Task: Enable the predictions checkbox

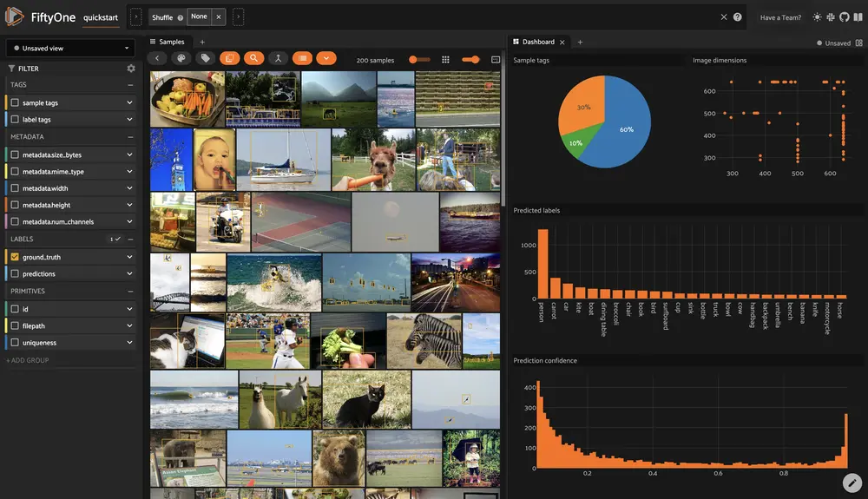Action: pyautogui.click(x=15, y=274)
